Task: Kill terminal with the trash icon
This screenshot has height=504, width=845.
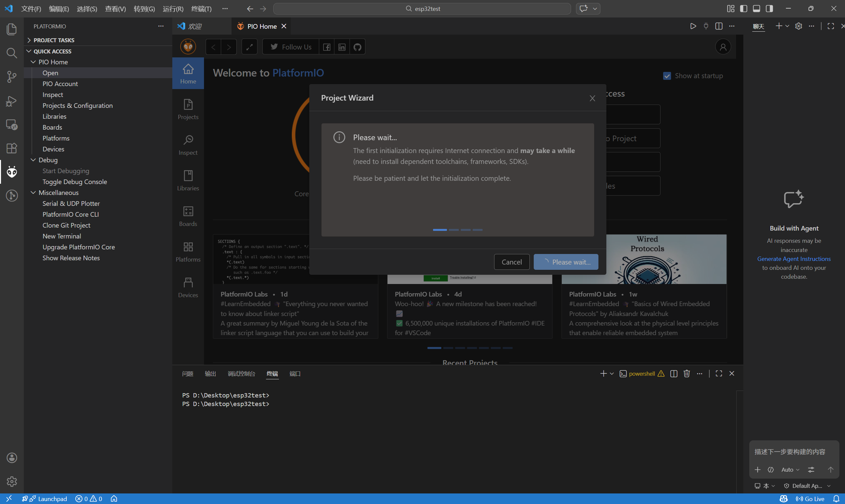Action: (x=686, y=374)
